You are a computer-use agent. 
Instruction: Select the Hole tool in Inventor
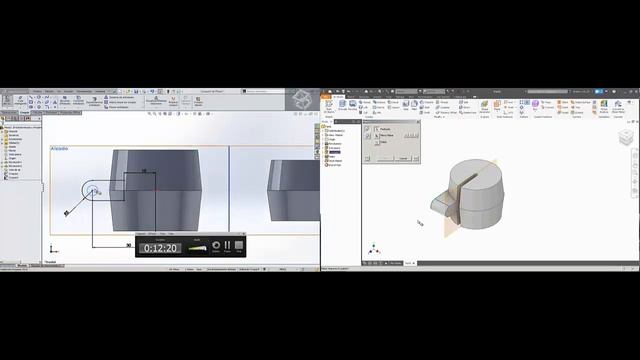click(x=406, y=106)
